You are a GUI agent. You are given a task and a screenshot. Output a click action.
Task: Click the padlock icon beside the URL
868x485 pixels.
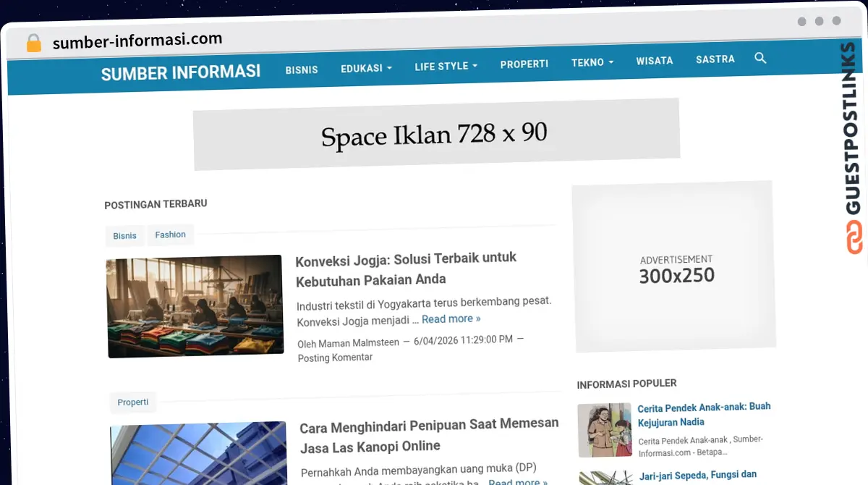pos(33,43)
